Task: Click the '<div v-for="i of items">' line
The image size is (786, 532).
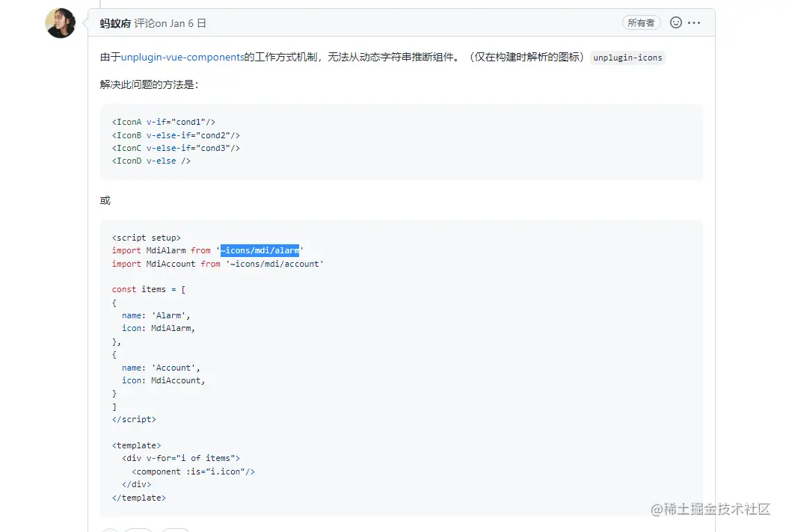Action: (x=181, y=458)
